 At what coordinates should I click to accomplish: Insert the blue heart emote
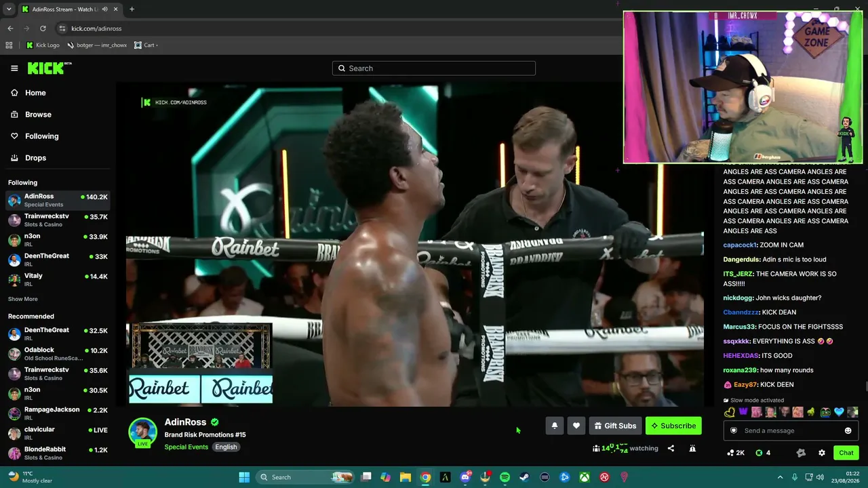tap(839, 412)
